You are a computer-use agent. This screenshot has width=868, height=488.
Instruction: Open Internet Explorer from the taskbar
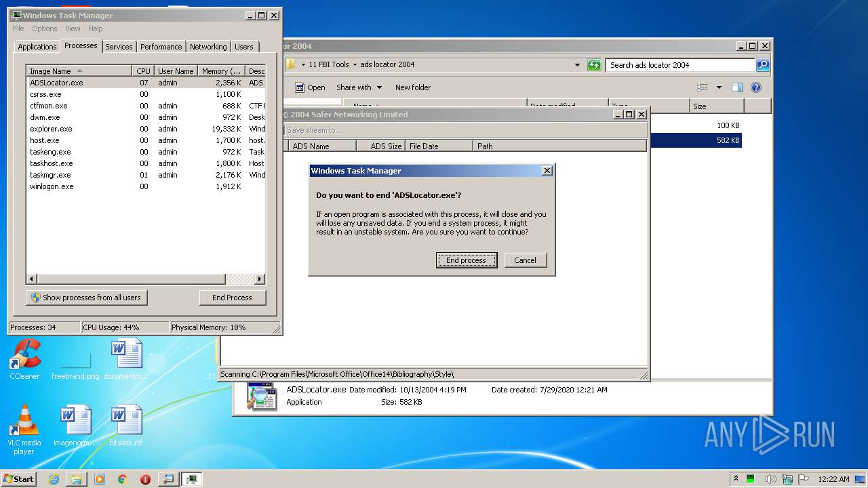(x=54, y=479)
